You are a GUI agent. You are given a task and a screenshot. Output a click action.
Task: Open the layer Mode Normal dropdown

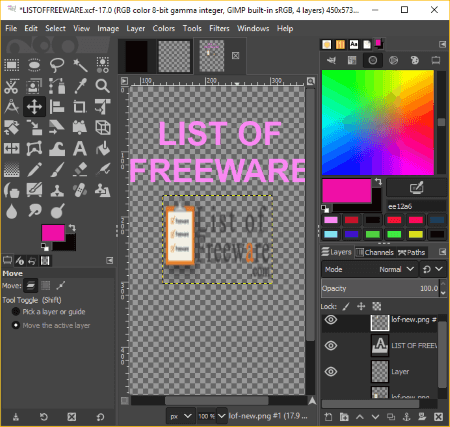coord(369,269)
